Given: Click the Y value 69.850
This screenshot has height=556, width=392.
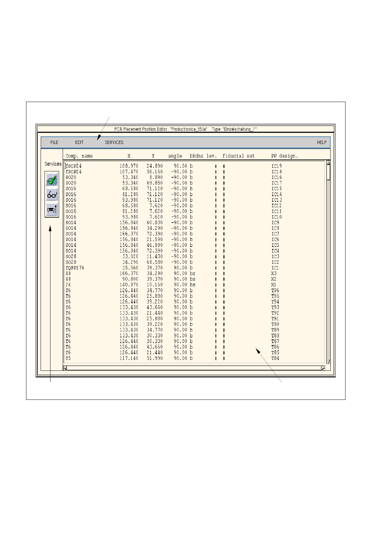Looking at the screenshot, I should 155,183.
